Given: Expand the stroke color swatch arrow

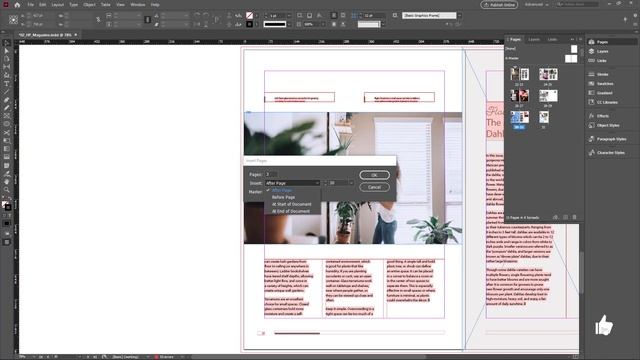Looking at the screenshot, I should point(256,24).
